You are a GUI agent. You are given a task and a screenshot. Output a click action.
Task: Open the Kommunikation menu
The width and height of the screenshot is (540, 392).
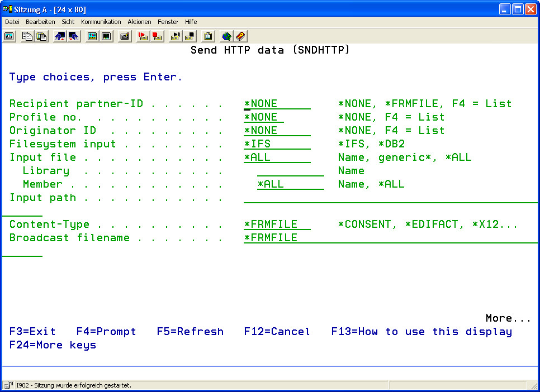click(x=101, y=22)
